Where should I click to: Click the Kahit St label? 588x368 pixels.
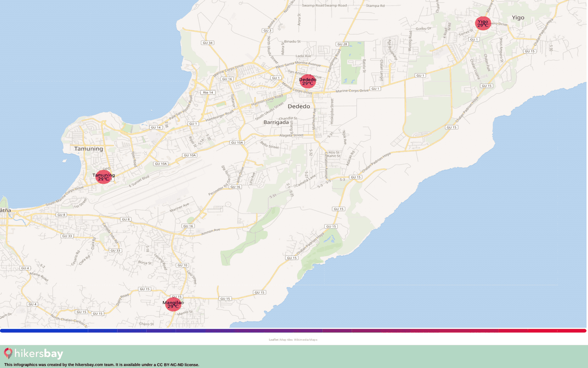click(x=334, y=156)
